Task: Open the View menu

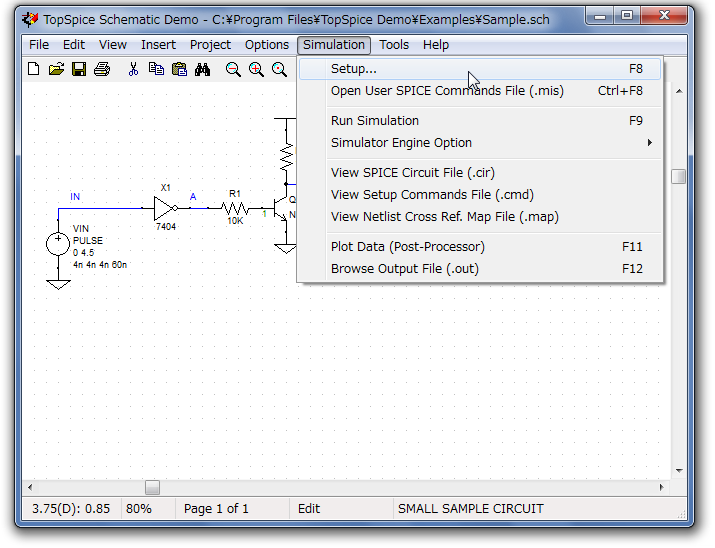Action: 113,45
